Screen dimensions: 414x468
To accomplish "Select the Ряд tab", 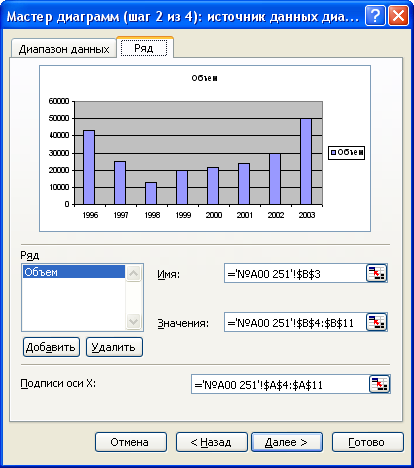I will pyautogui.click(x=144, y=48).
